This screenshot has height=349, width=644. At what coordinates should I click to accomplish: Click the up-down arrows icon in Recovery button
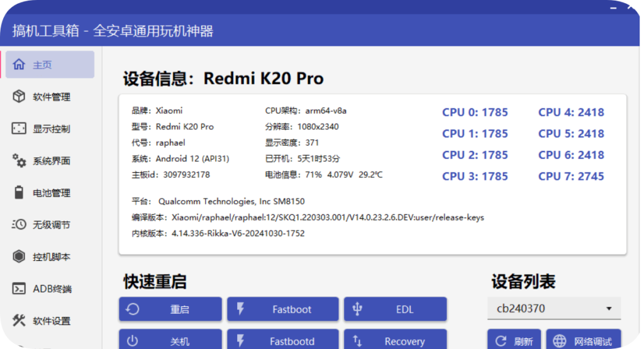pyautogui.click(x=357, y=341)
